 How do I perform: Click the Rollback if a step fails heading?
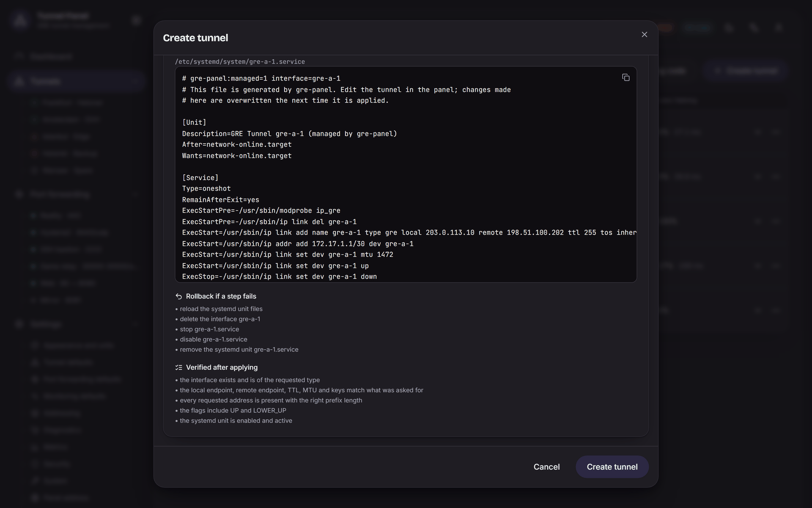point(221,296)
